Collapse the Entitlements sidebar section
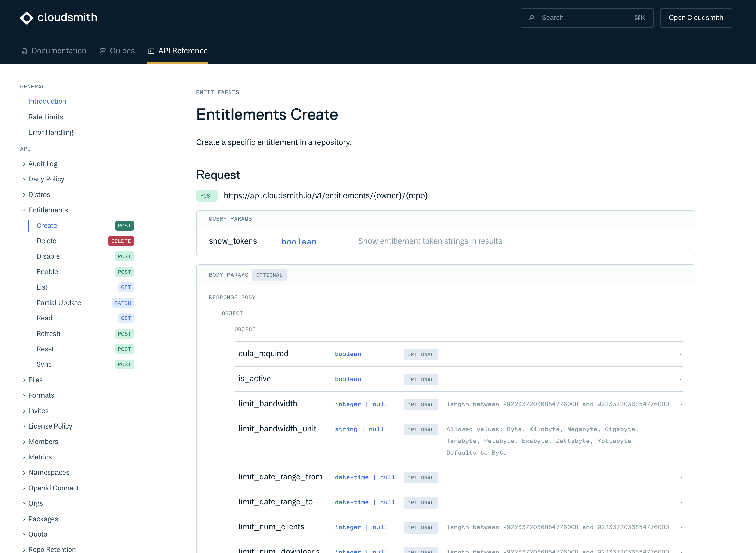The height and width of the screenshot is (553, 756). [24, 210]
